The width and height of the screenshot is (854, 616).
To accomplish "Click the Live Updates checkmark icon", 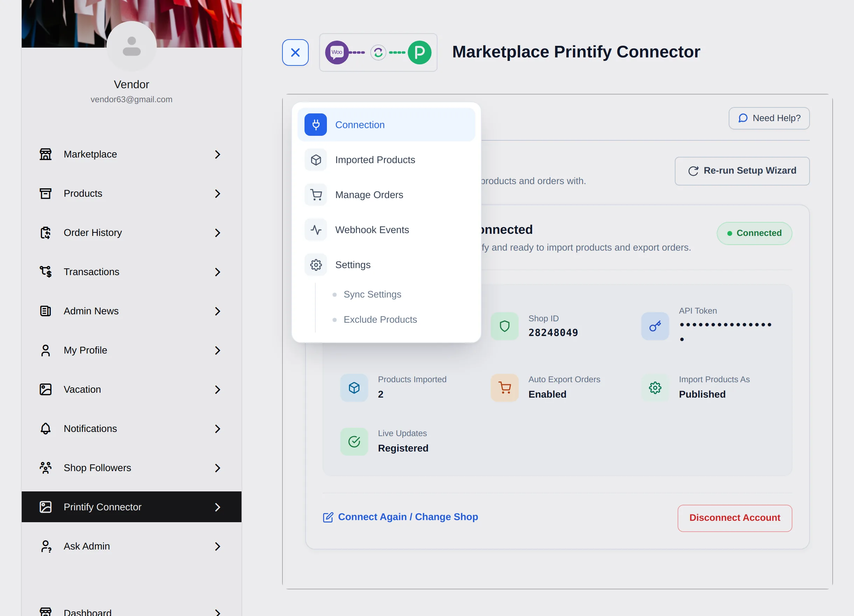I will coord(354,441).
